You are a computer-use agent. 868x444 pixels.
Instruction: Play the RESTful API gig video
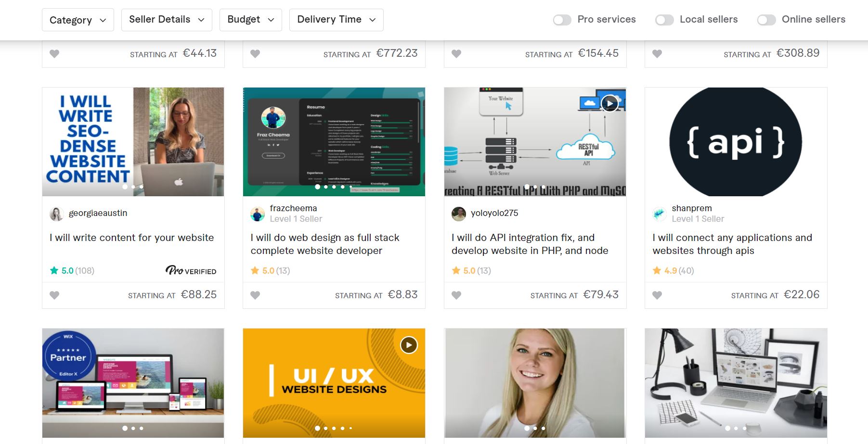[x=609, y=103]
